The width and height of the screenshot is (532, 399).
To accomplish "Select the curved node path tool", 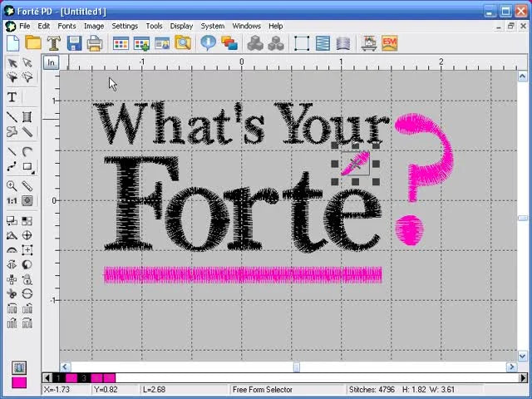I will pos(12,166).
